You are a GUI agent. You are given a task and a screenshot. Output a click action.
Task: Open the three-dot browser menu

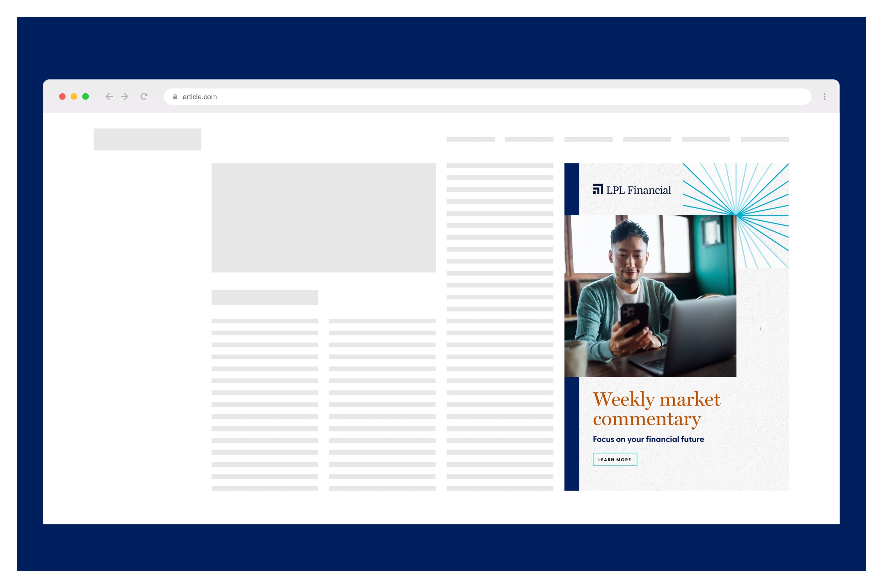(x=824, y=97)
